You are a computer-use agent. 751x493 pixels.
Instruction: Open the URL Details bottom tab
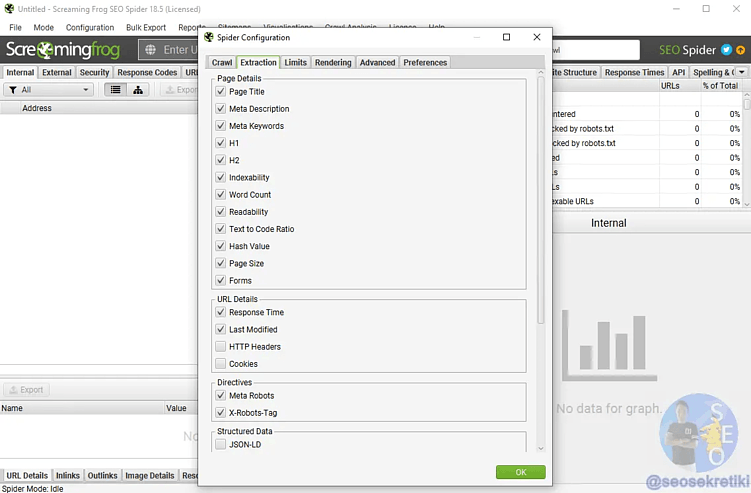(27, 475)
